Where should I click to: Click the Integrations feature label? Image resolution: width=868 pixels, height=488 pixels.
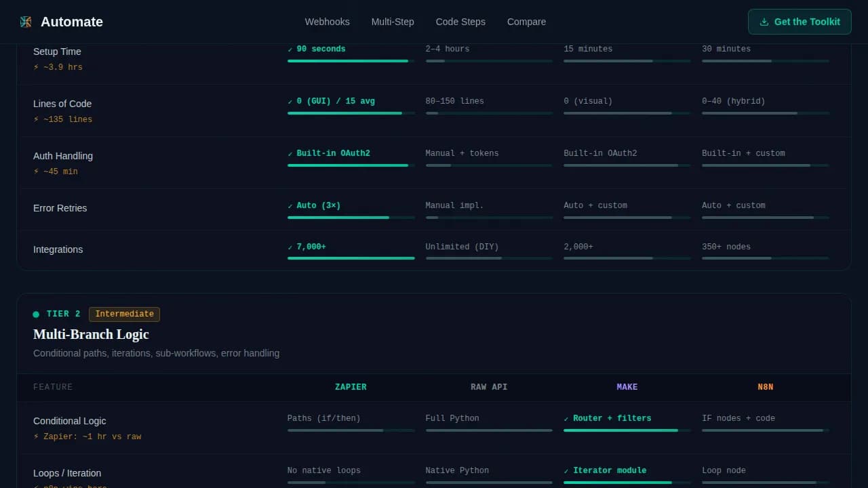pos(58,249)
